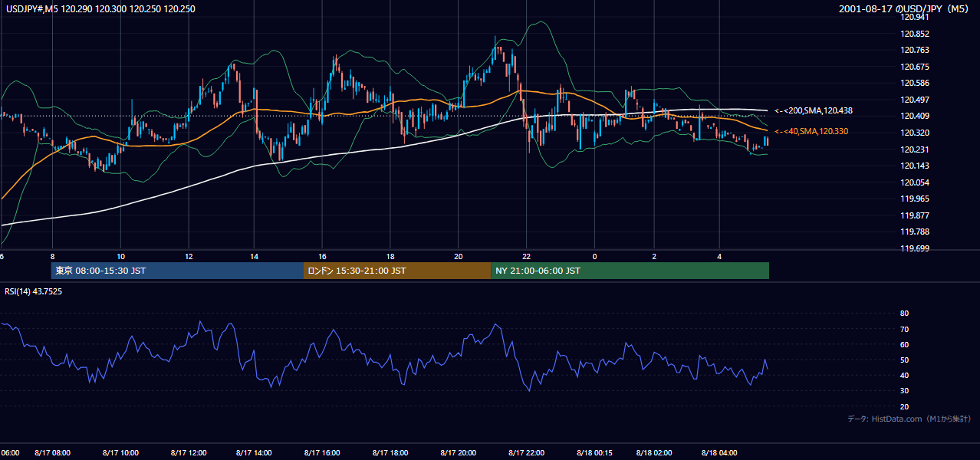Click price axis label 120.852
Image resolution: width=980 pixels, height=460 pixels.
[916, 34]
